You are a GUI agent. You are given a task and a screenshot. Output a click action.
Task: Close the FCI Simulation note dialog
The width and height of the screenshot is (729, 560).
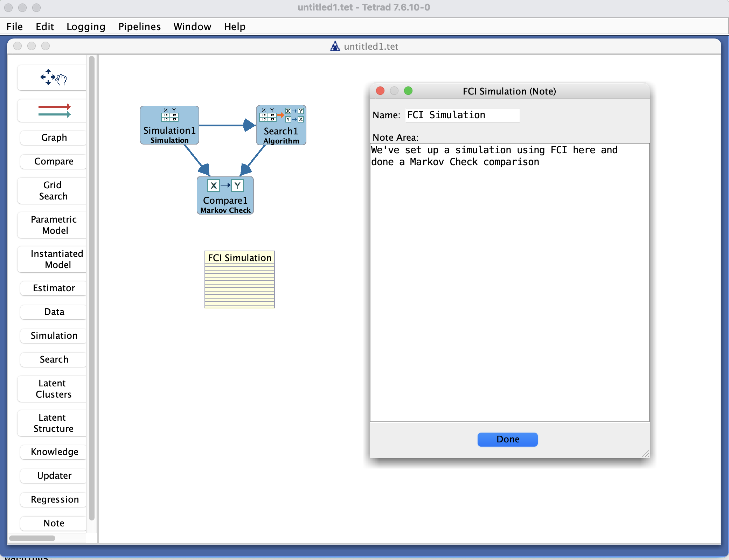(380, 91)
